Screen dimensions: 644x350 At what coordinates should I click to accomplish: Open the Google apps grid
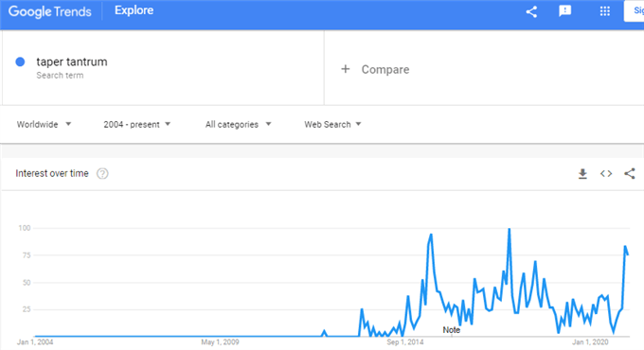pos(604,11)
